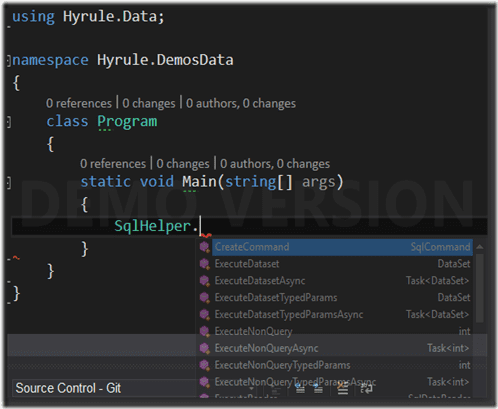The width and height of the screenshot is (498, 409).
Task: Click the method icon beside ExecuteNonQueryAsync
Action: coord(204,348)
